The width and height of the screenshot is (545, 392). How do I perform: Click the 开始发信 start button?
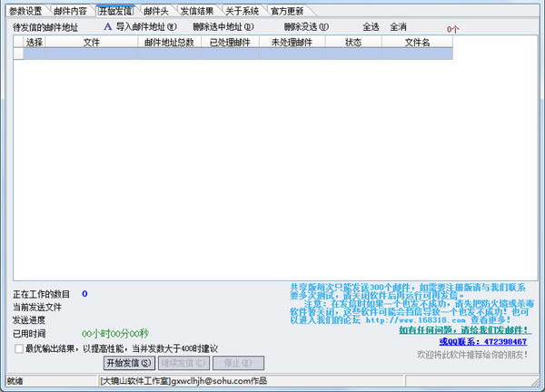129,363
